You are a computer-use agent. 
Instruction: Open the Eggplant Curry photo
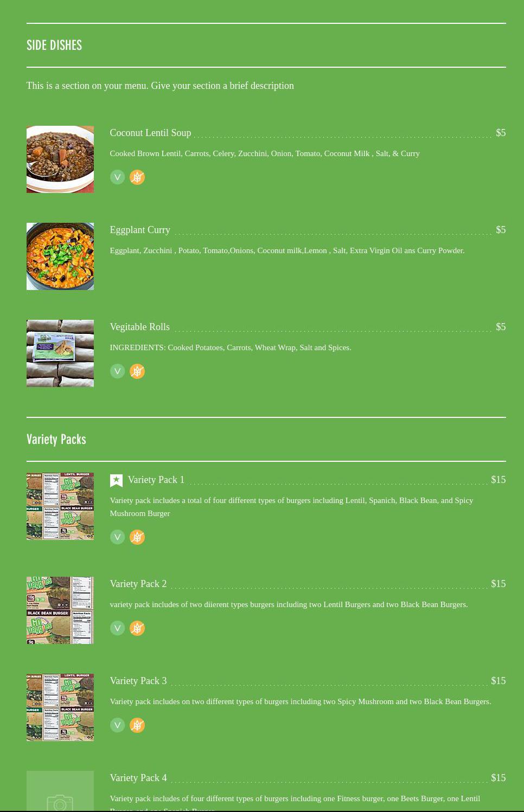click(60, 256)
